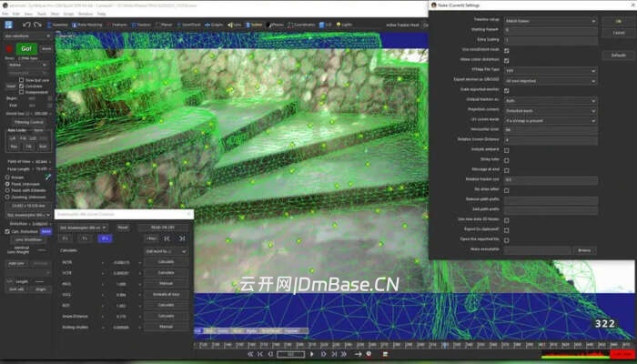Open the Planar room
This screenshot has height=364, width=637.
164,25
